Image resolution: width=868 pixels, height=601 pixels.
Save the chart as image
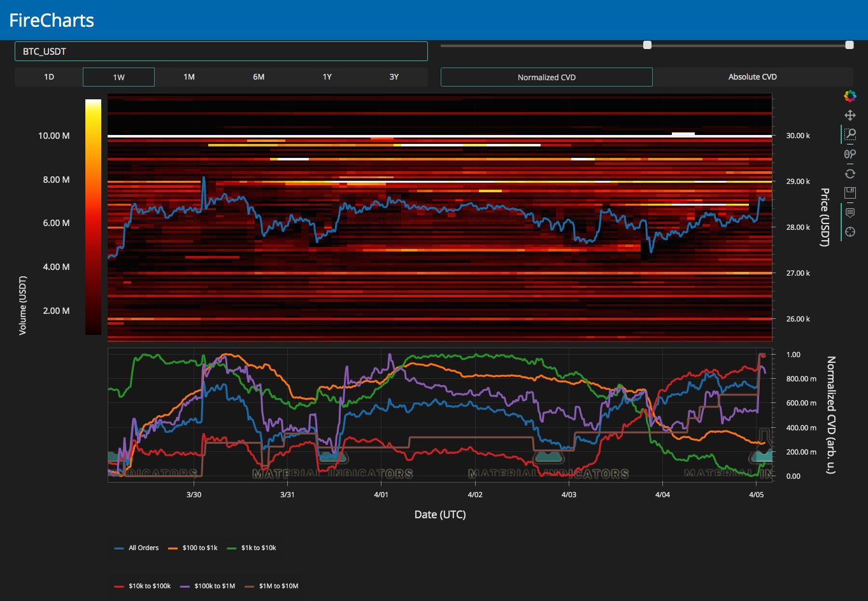(x=850, y=192)
